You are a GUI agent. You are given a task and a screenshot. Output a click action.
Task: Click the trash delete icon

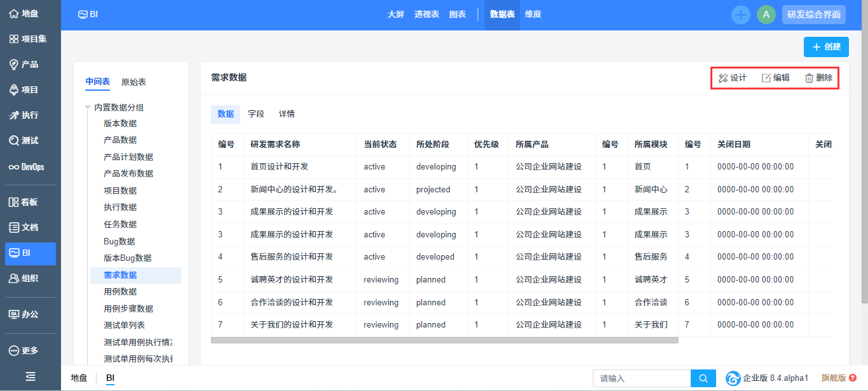tap(809, 78)
